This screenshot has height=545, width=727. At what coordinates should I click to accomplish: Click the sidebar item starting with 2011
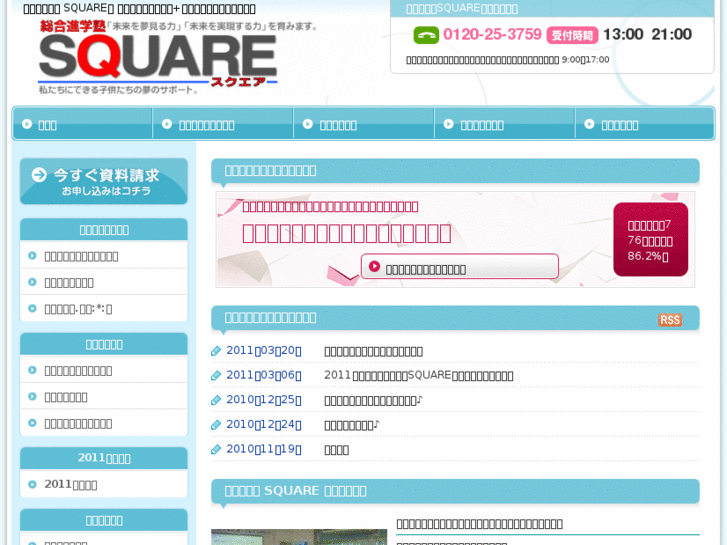[x=70, y=485]
